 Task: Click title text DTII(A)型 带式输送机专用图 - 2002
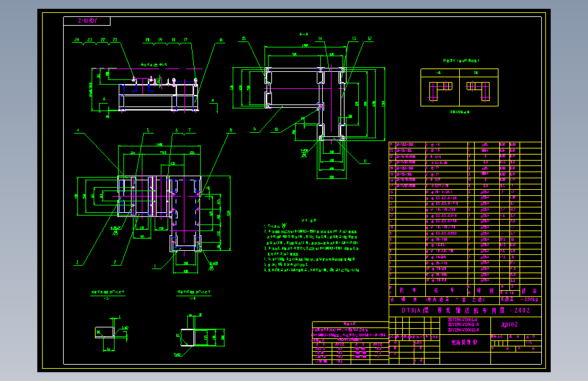click(x=466, y=310)
